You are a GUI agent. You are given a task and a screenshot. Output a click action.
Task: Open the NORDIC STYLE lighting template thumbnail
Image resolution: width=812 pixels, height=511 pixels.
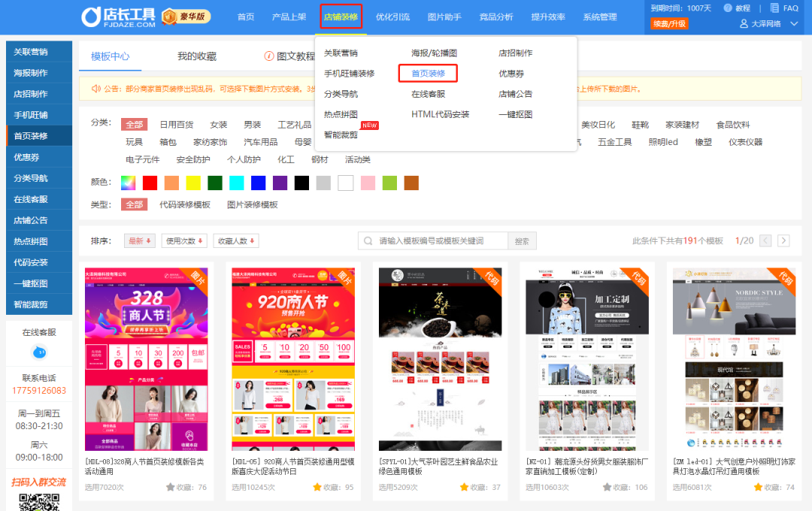(x=735, y=359)
